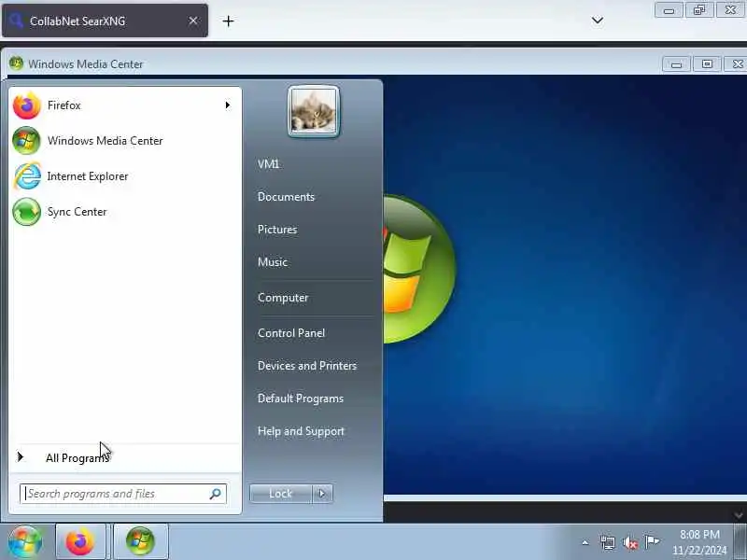Click the search magnifier icon in Start menu
Screen dimensions: 747x560
point(216,494)
